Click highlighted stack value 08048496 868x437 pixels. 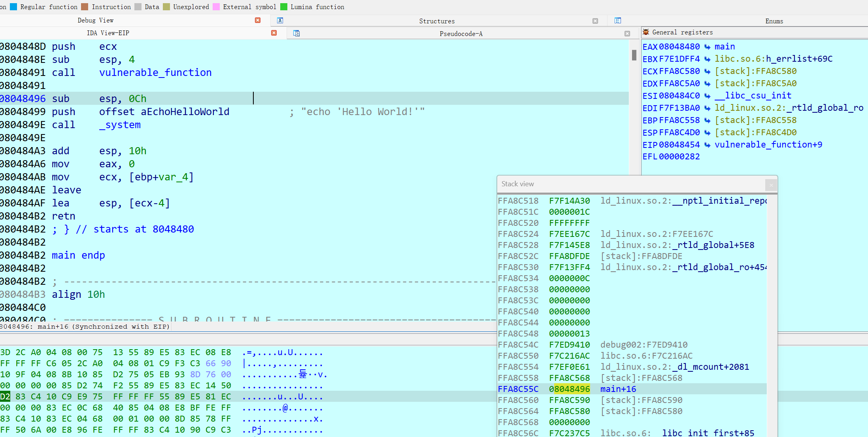coord(569,389)
